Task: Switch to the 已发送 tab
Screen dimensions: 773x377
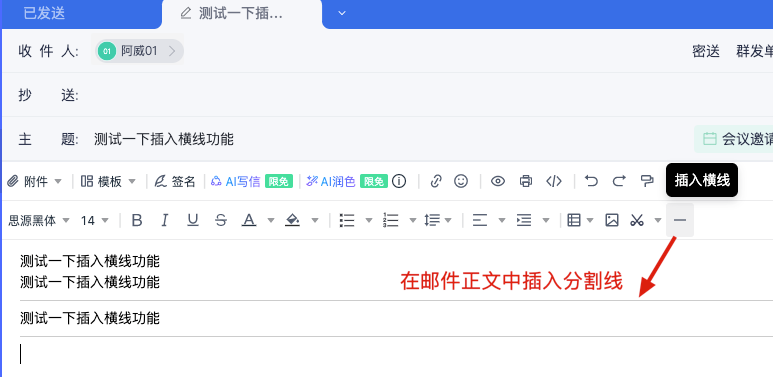Action: point(44,13)
